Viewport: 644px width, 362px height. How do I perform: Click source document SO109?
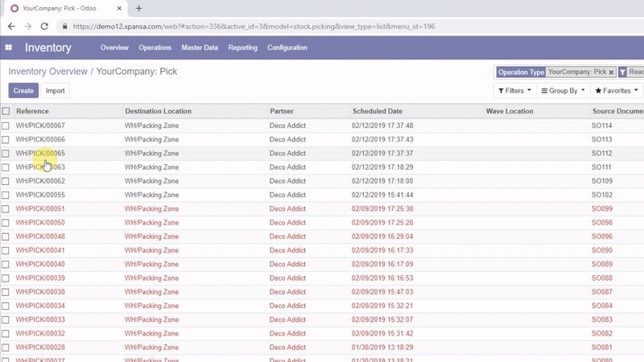click(x=601, y=181)
